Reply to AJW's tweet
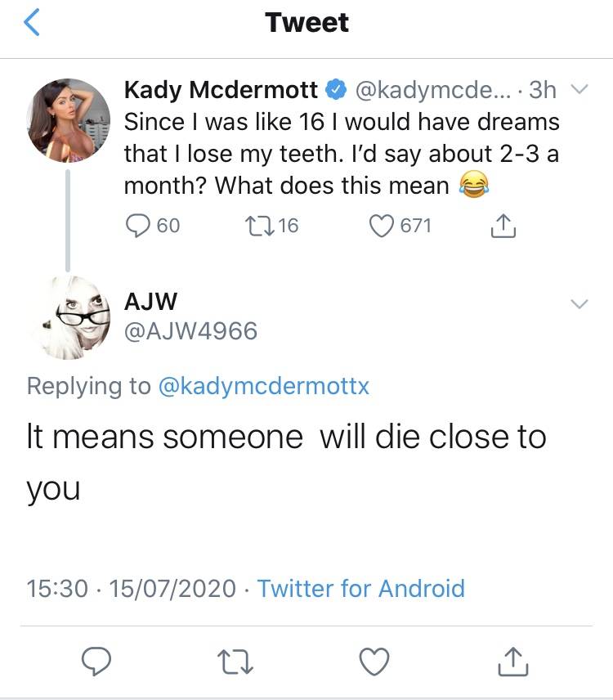The height and width of the screenshot is (700, 613). pos(96,662)
